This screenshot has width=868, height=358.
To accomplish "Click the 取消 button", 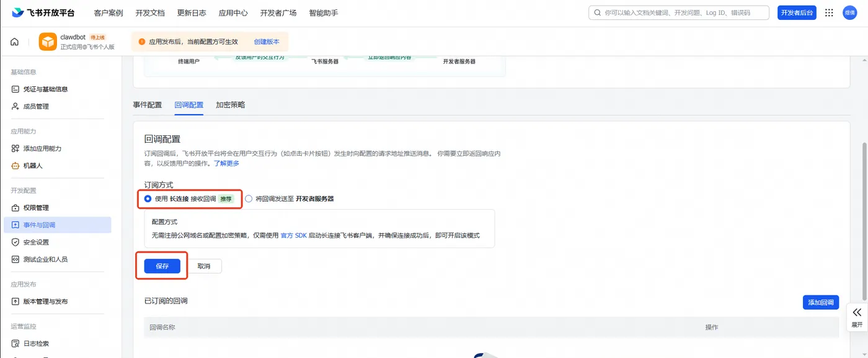I will (204, 266).
